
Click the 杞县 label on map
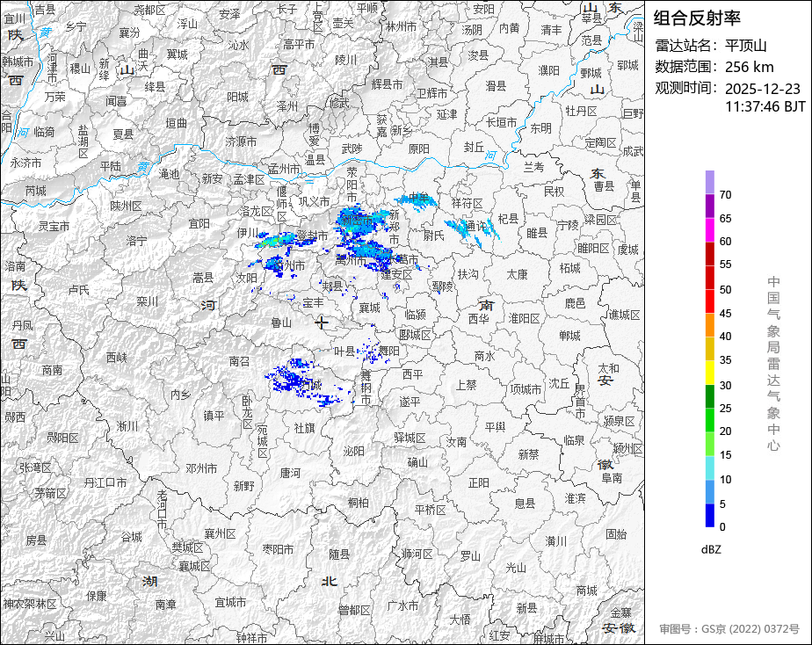[x=508, y=219]
